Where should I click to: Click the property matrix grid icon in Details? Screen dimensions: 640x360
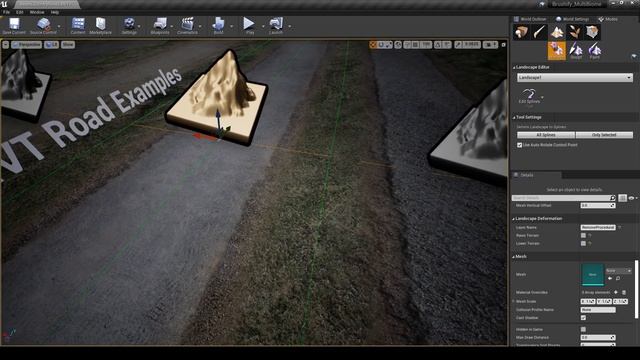click(622, 198)
